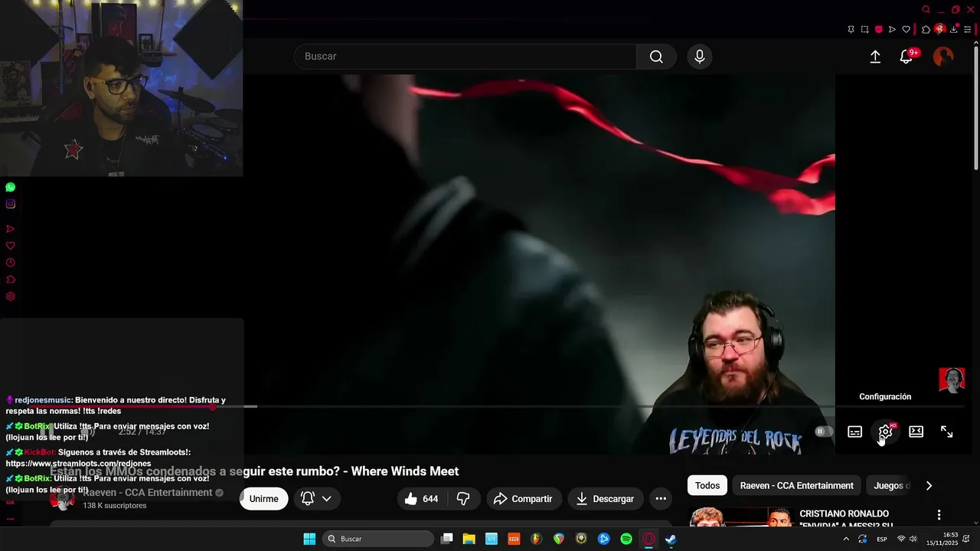Open Opera downloads icon
980x551 pixels.
[x=954, y=29]
